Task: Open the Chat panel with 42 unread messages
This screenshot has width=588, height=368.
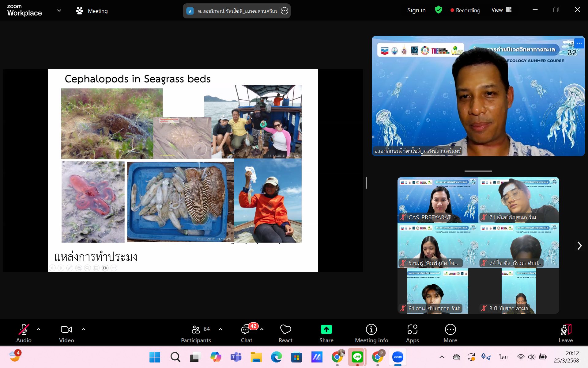Action: 246,333
